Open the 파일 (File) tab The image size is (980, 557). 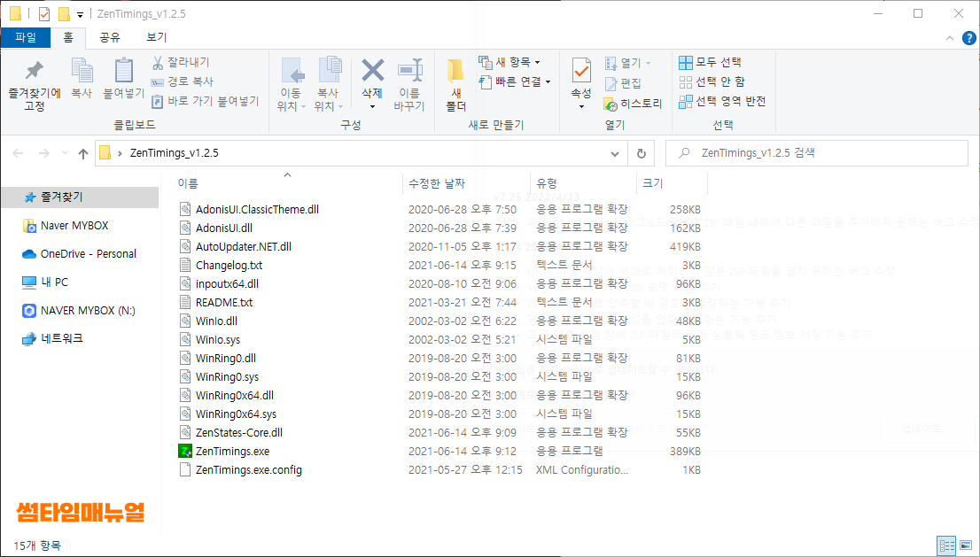click(x=26, y=37)
